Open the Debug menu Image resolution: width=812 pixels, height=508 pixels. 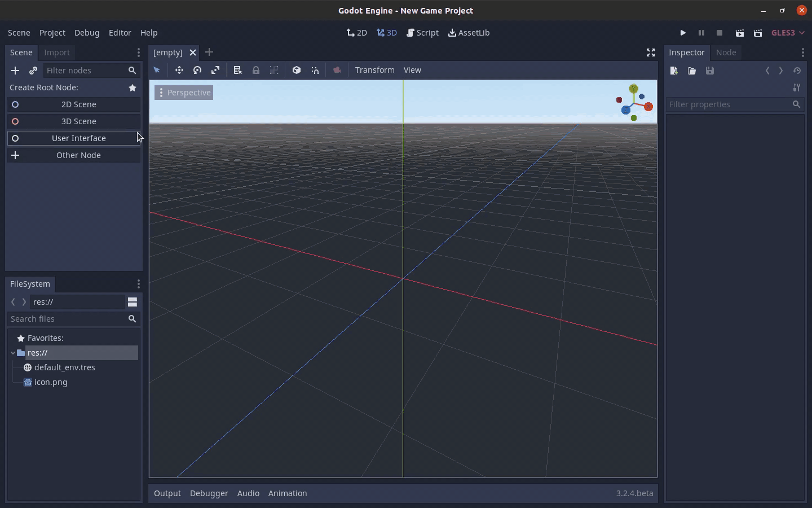click(87, 33)
